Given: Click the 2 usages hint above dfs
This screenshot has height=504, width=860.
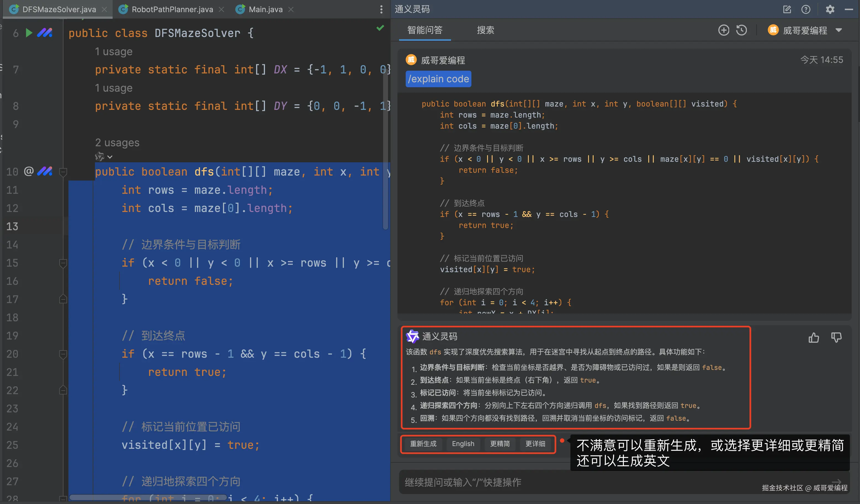Looking at the screenshot, I should coord(117,142).
